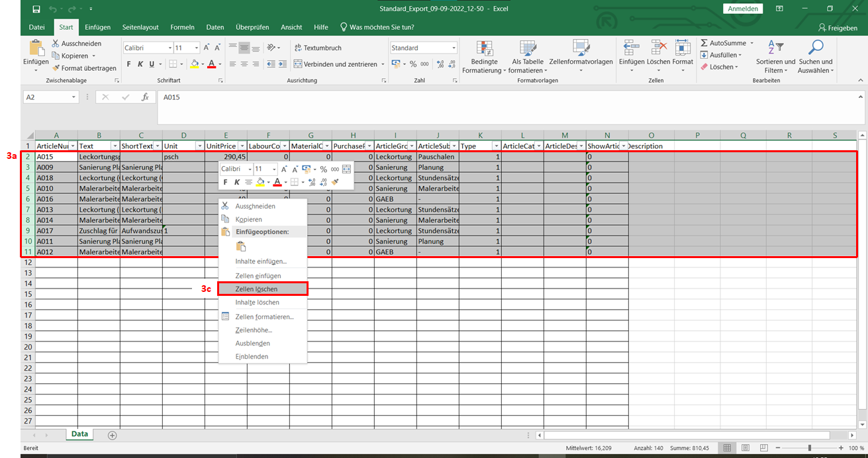The image size is (868, 458).
Task: Click the Prozentformat icon in the mini toolbar
Action: 323,169
